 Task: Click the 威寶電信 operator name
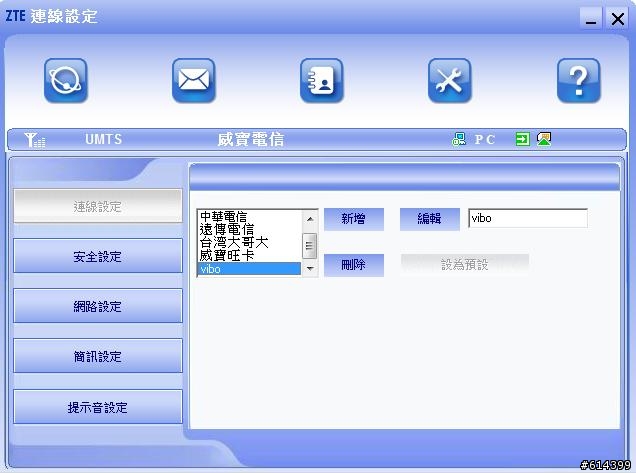click(x=250, y=140)
